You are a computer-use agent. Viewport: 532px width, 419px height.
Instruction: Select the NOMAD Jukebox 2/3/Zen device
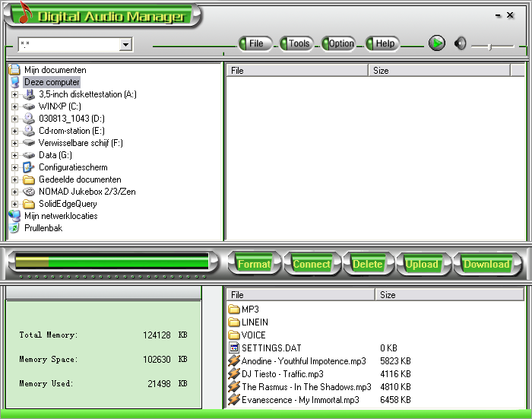click(87, 192)
